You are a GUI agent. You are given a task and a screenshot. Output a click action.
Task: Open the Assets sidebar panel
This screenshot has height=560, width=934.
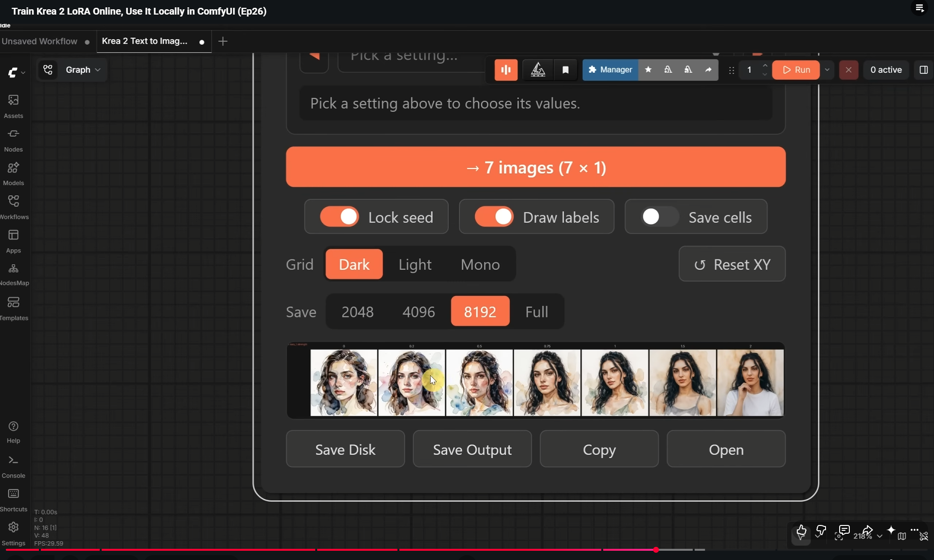[x=14, y=106]
